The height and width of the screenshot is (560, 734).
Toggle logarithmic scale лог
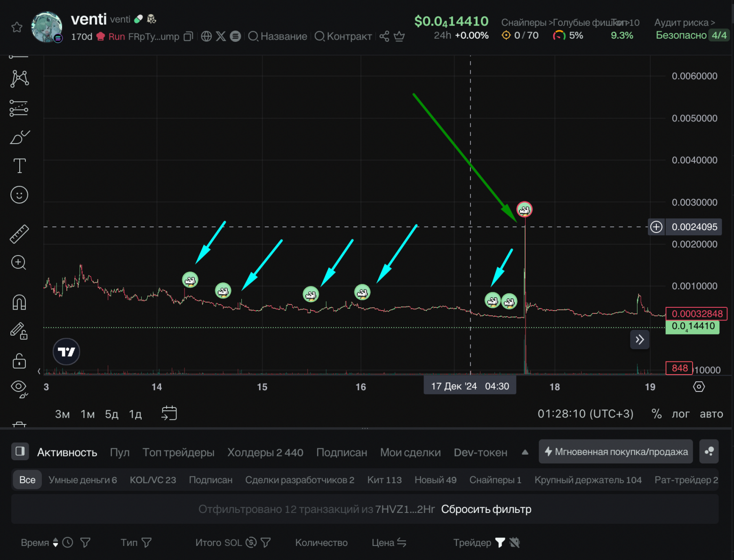[680, 414]
